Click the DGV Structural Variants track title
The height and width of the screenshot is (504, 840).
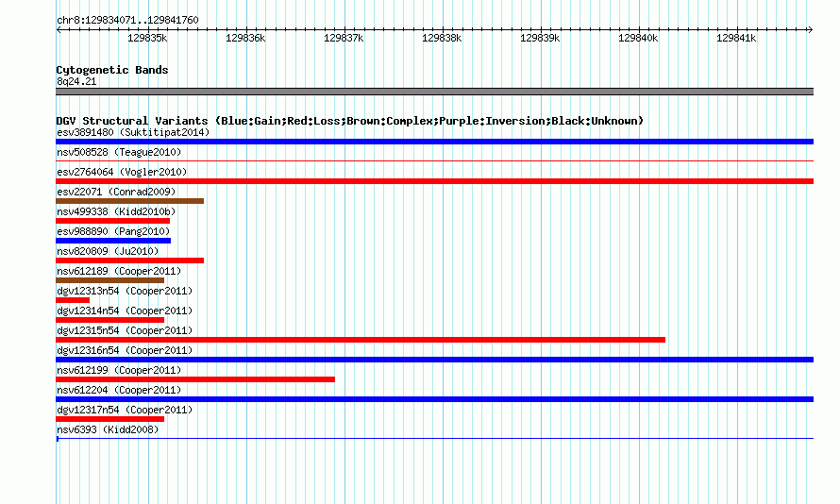[x=350, y=121]
